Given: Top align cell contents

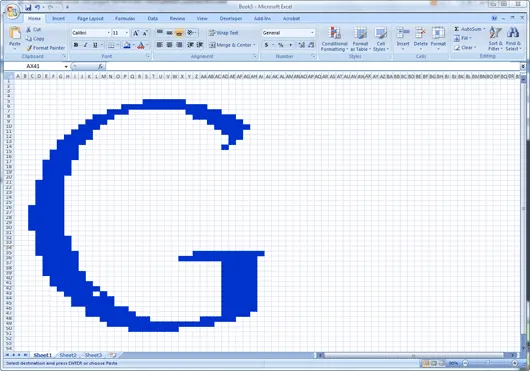Looking at the screenshot, I should pos(160,32).
